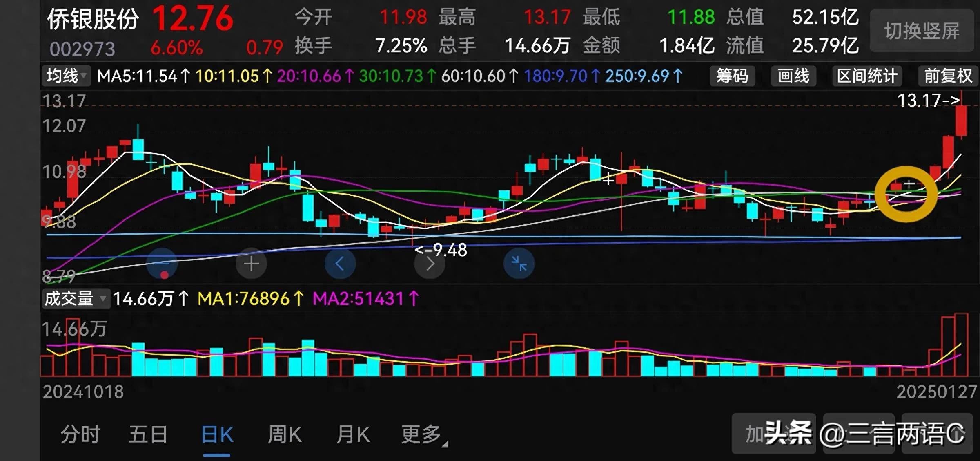Click the circulating value 25.79亿

[826, 46]
